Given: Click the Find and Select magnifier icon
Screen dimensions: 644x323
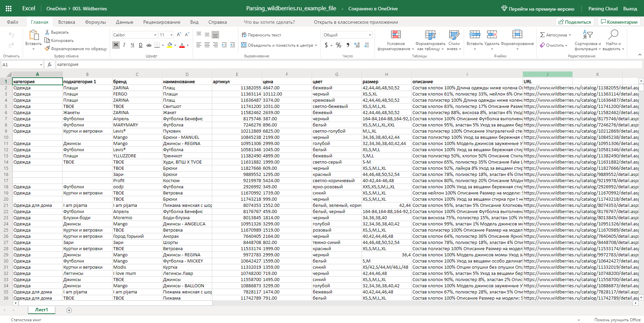Looking at the screenshot, I should (x=613, y=35).
